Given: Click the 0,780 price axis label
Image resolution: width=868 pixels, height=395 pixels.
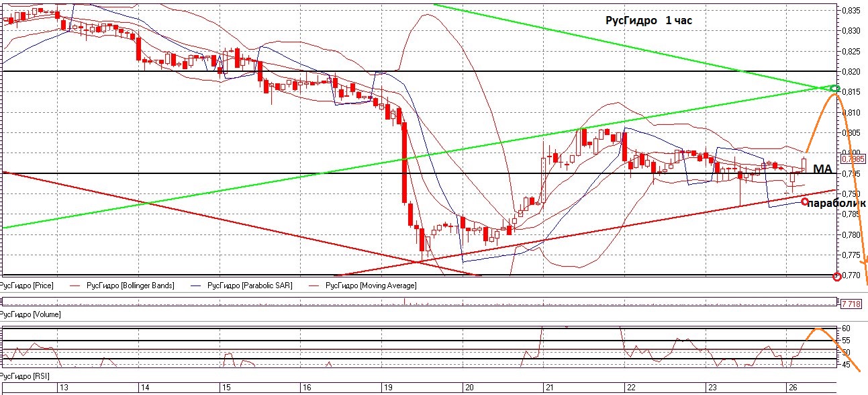Looking at the screenshot, I should [x=851, y=234].
